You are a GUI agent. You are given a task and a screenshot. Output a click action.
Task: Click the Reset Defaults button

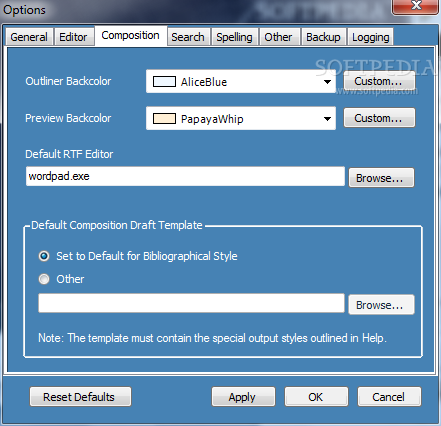point(80,397)
